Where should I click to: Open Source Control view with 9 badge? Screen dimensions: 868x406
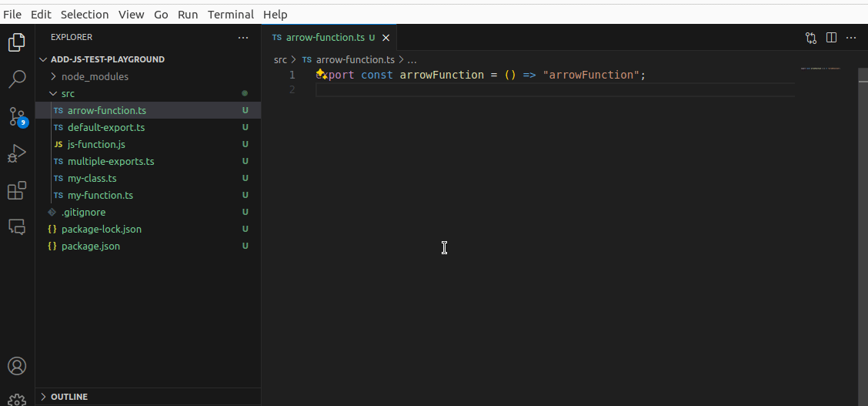17,116
